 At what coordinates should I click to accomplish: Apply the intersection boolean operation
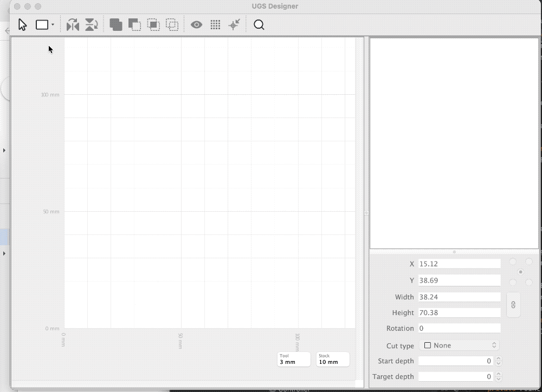(153, 24)
